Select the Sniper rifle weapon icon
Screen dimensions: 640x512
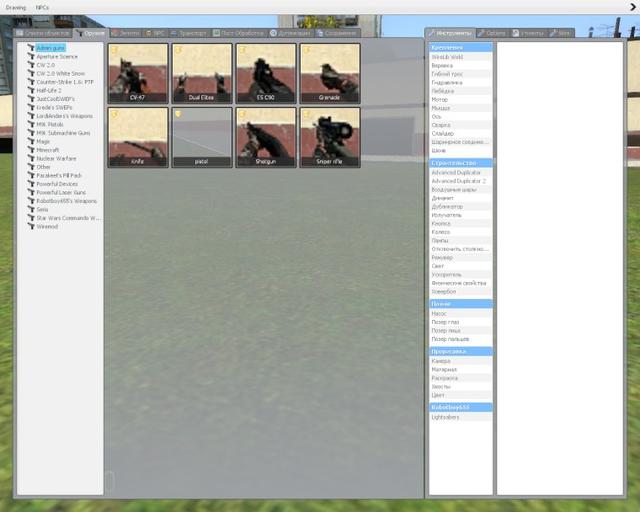click(330, 138)
